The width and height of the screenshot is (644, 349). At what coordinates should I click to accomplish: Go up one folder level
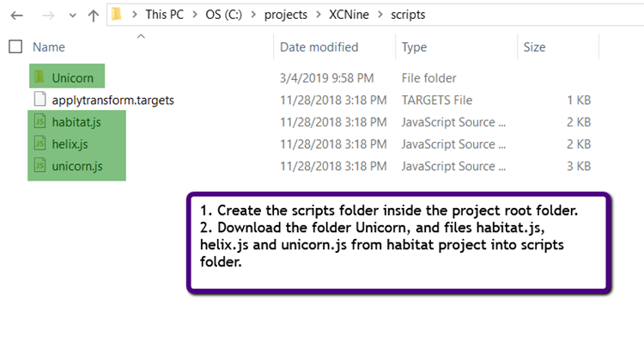[x=94, y=15]
